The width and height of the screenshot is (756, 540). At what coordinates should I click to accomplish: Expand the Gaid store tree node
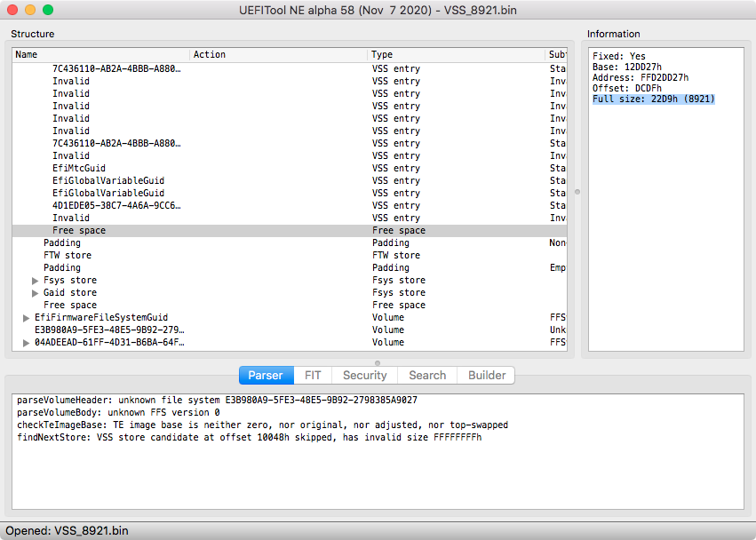click(35, 293)
